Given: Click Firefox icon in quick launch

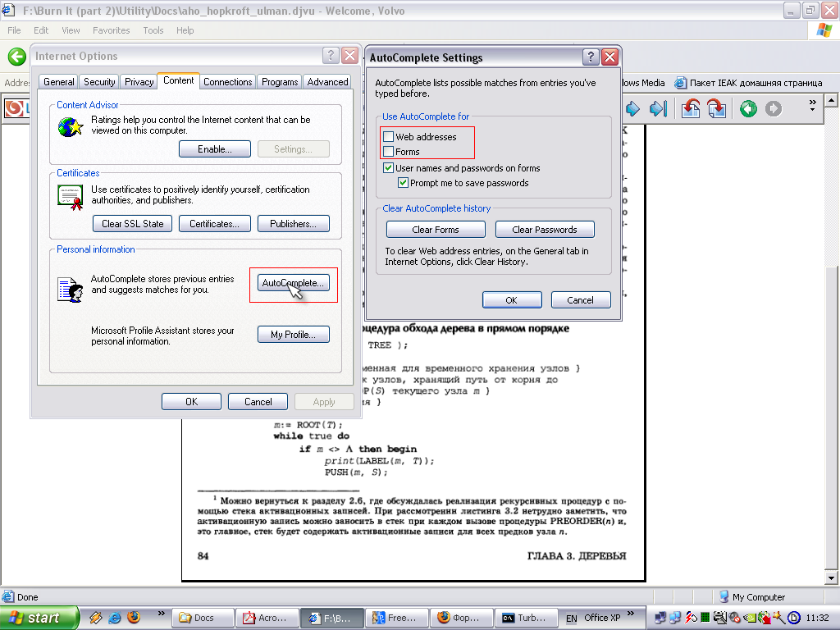Looking at the screenshot, I should [x=133, y=617].
